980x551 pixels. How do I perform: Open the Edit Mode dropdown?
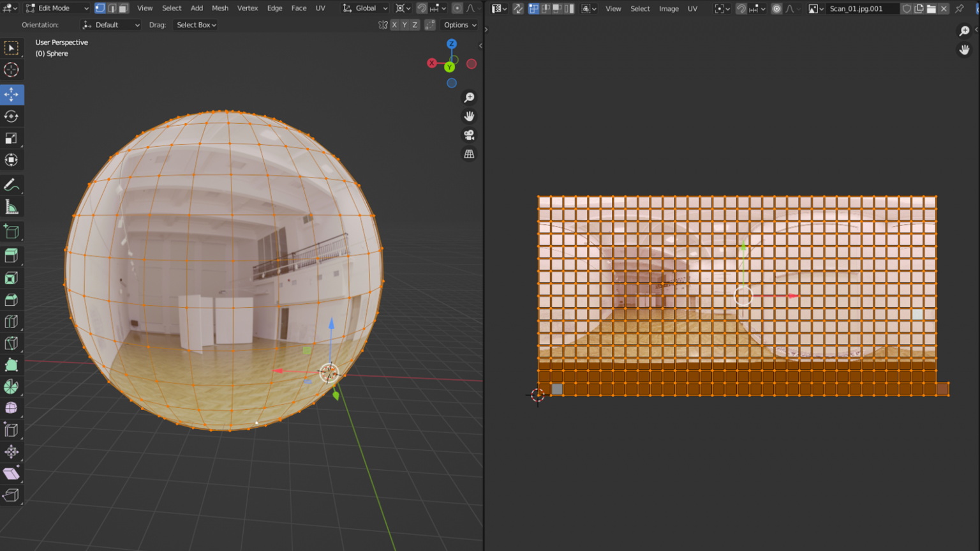pos(57,8)
